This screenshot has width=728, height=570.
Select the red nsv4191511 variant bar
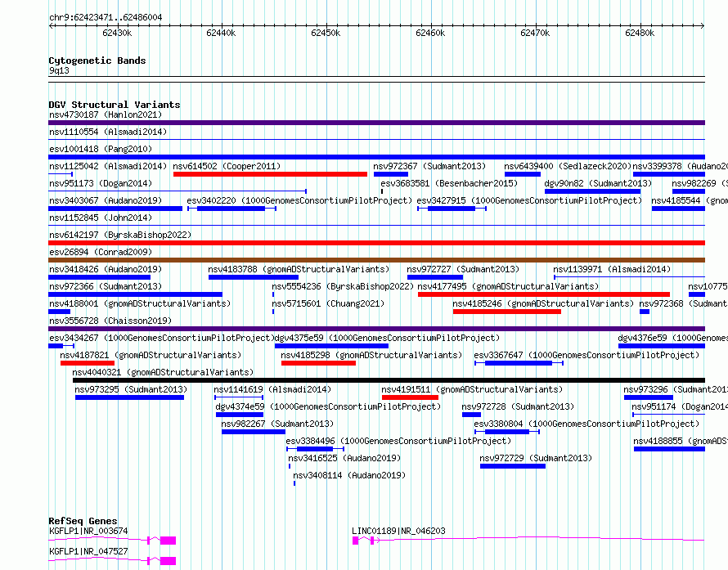coord(410,397)
